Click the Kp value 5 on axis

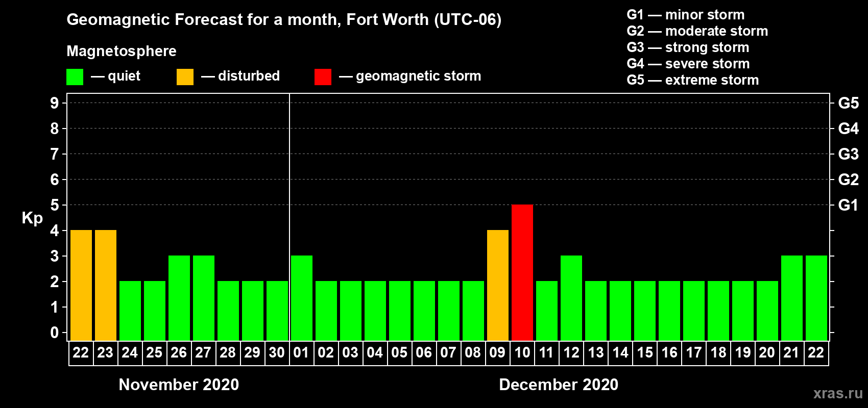[55, 205]
